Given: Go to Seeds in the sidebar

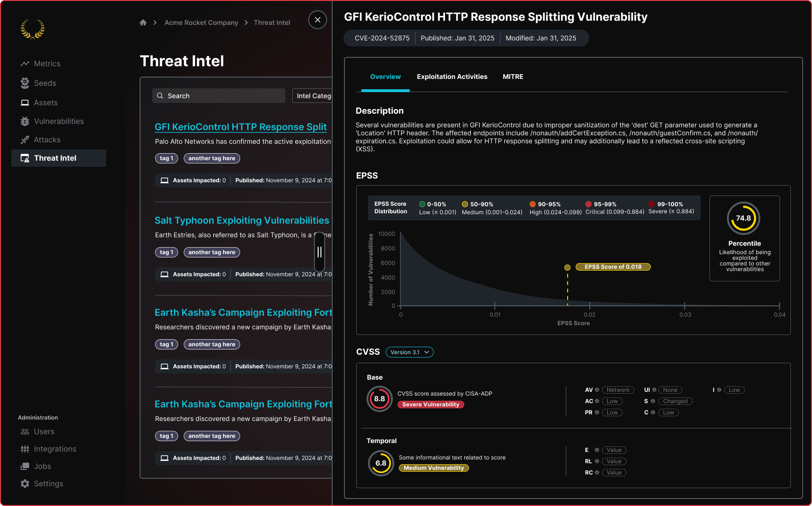Looking at the screenshot, I should (45, 83).
